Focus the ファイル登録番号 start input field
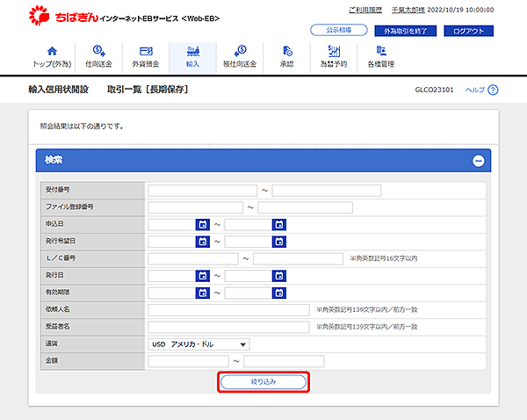Viewport: 527px width, 420px height. 195,207
